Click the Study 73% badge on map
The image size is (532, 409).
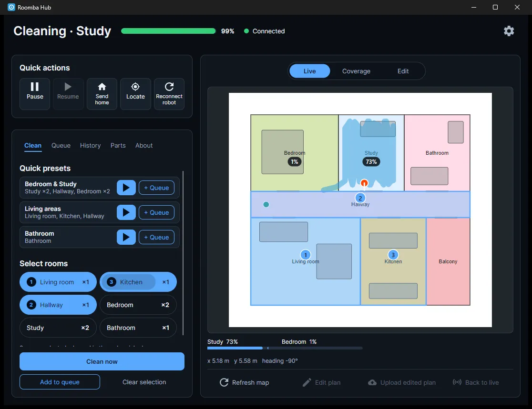coord(371,161)
